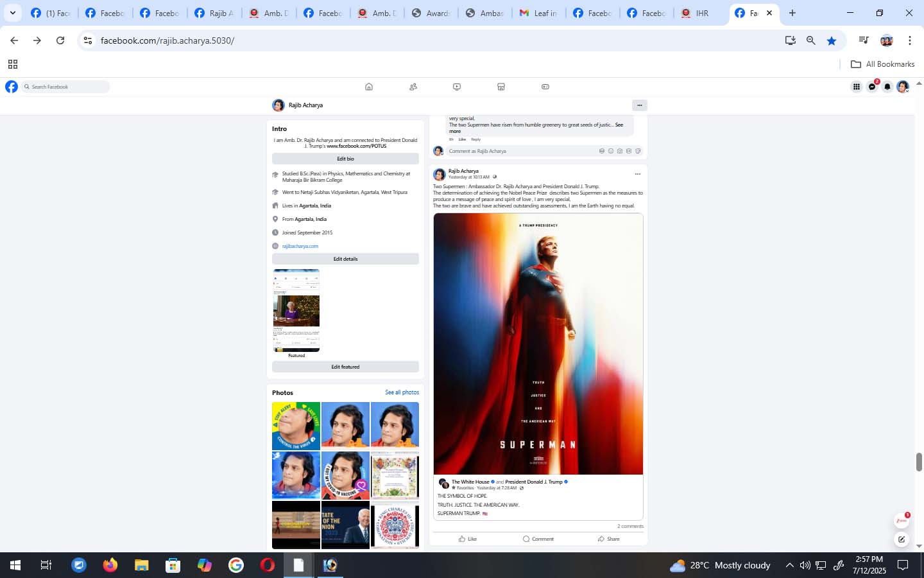Like the comment reply

coord(462,139)
